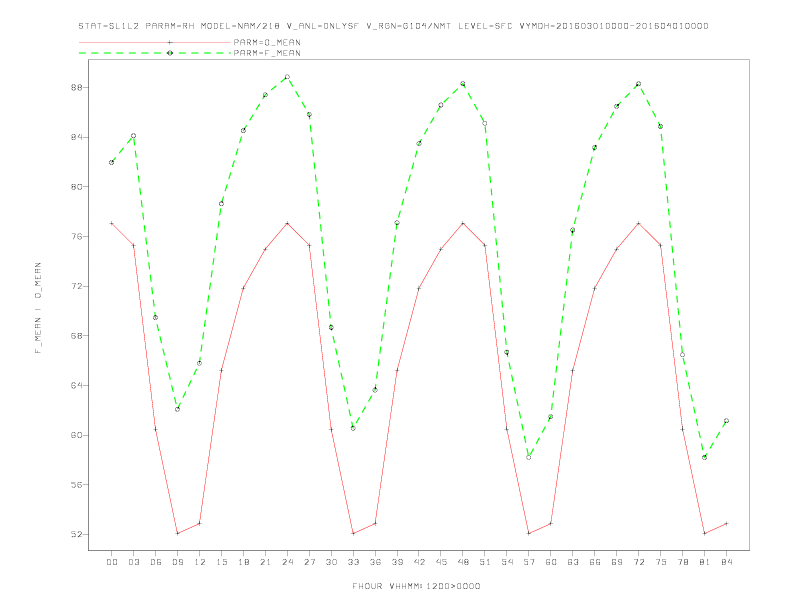This screenshot has height=612, width=792.
Task: Click x-axis tick label 66
Action: tap(595, 562)
